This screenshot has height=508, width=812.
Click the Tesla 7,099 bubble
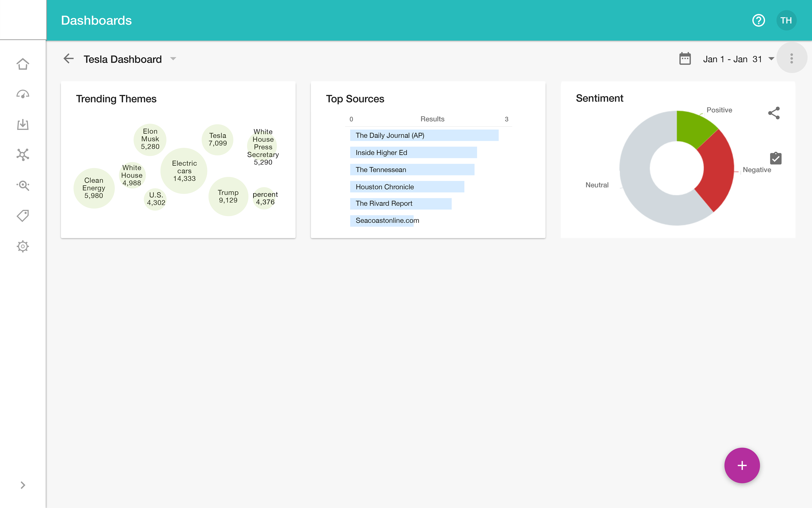pyautogui.click(x=217, y=139)
